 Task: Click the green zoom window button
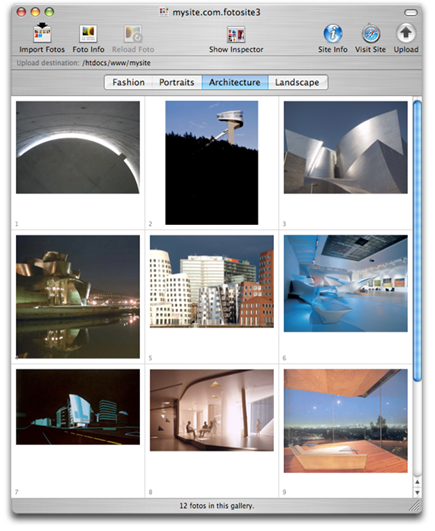pyautogui.click(x=49, y=12)
